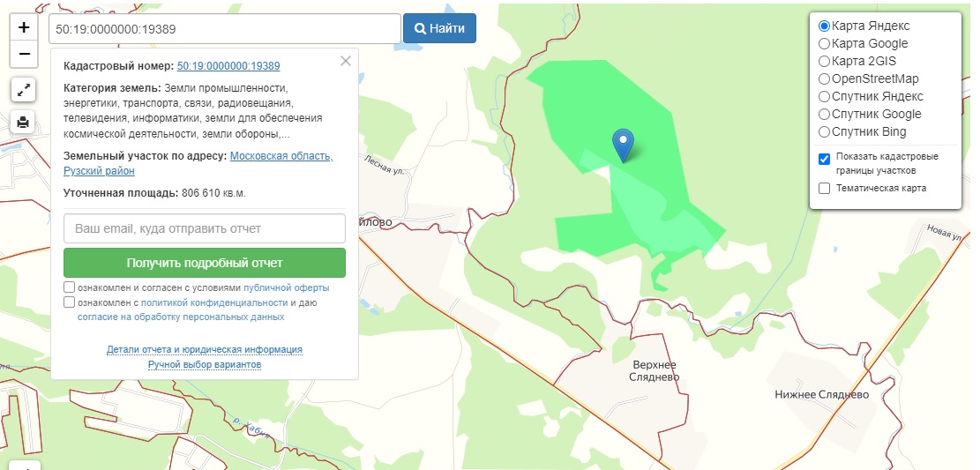Switch to OpenStreetMap layer
980x470 pixels.
(x=825, y=78)
